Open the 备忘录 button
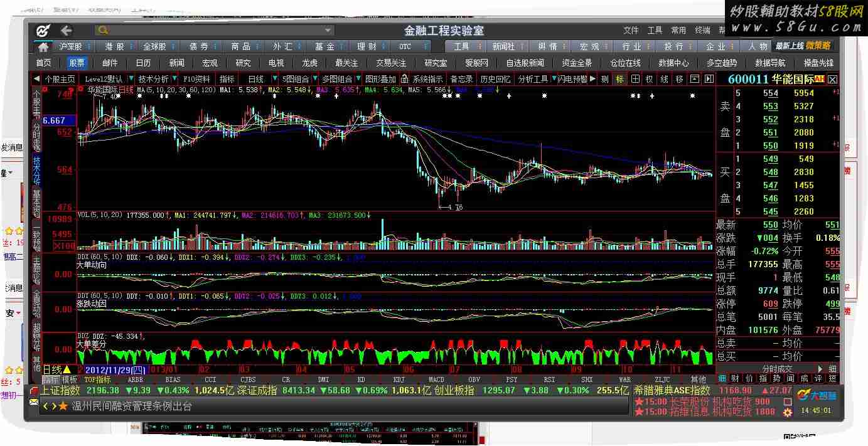868x446 pixels. [x=461, y=79]
